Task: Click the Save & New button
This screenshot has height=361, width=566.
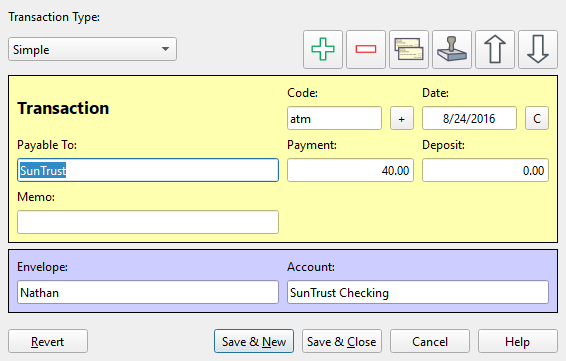Action: (x=254, y=341)
